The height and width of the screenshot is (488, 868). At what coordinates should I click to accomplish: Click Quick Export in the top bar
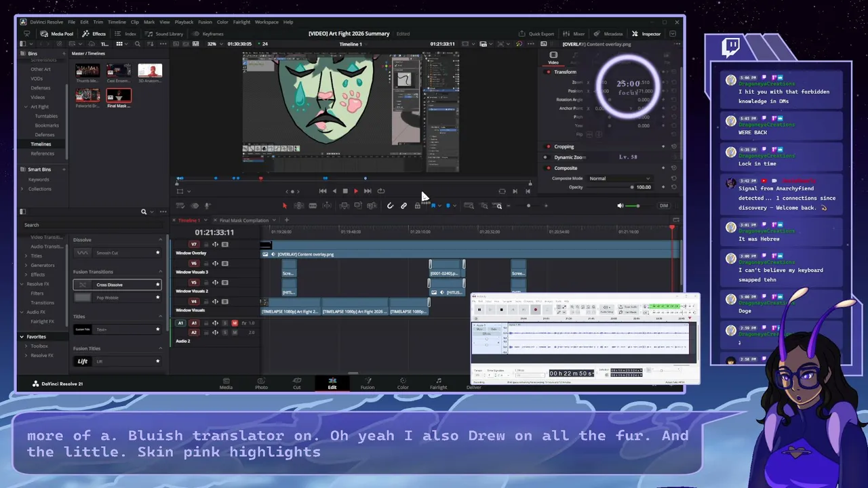537,34
